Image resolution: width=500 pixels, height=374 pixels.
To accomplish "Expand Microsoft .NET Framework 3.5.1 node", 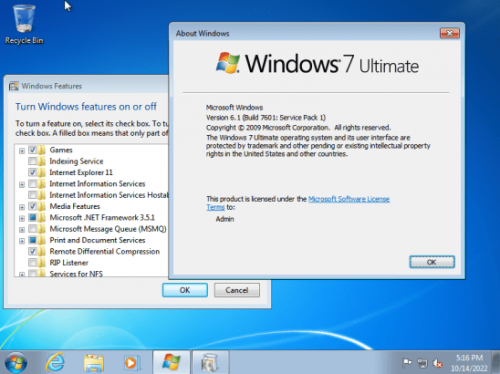I will [22, 218].
